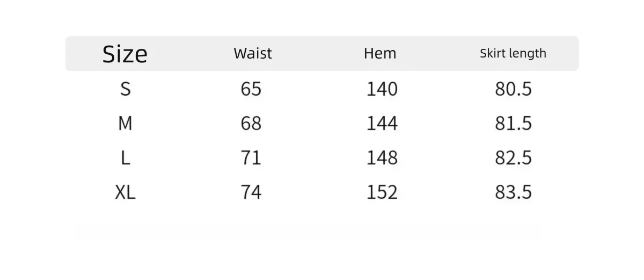This screenshot has height=280, width=644.
Task: Click hem value 144
Action: [x=382, y=124]
